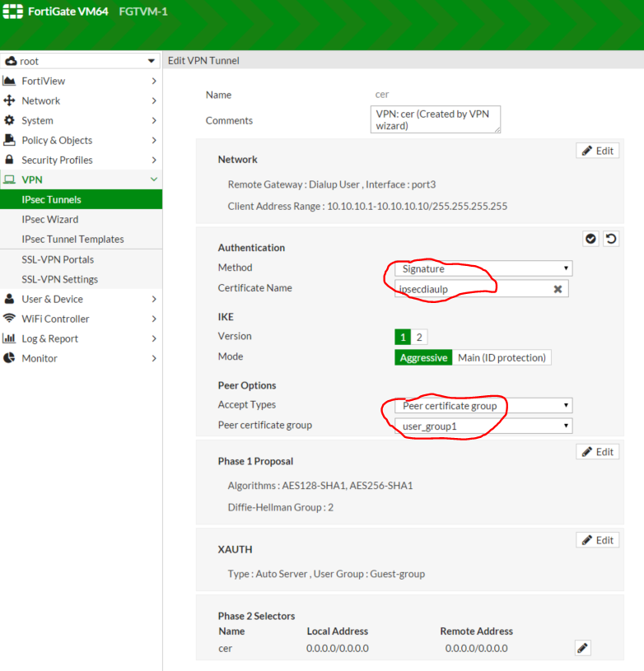Click the Security Profiles lock icon
The height and width of the screenshot is (671, 644).
10,160
